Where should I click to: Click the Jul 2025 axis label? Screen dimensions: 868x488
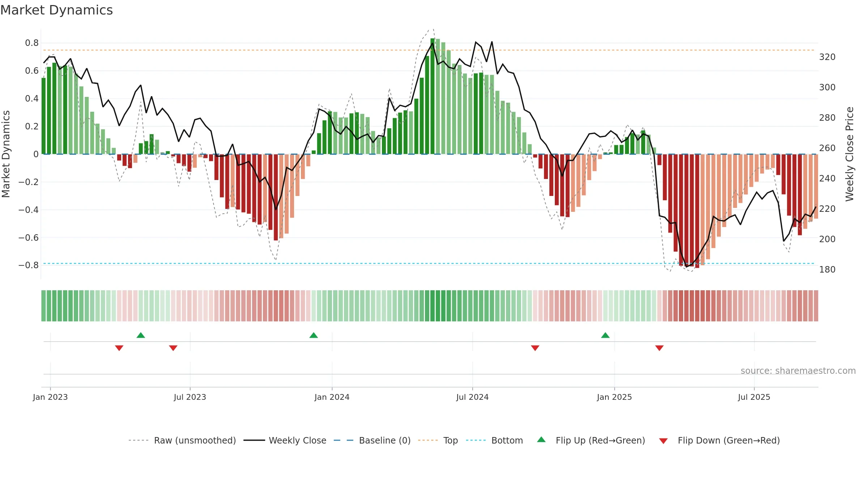point(754,397)
